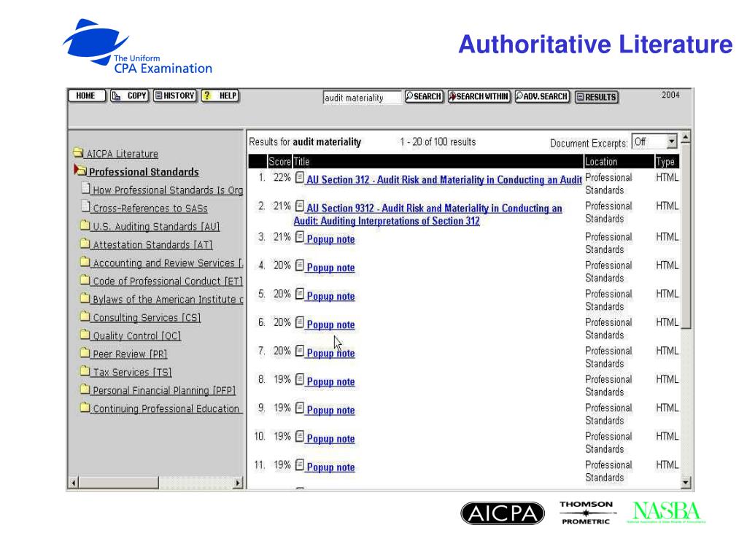The height and width of the screenshot is (560, 747).
Task: Click the HOME button
Action: coord(86,96)
